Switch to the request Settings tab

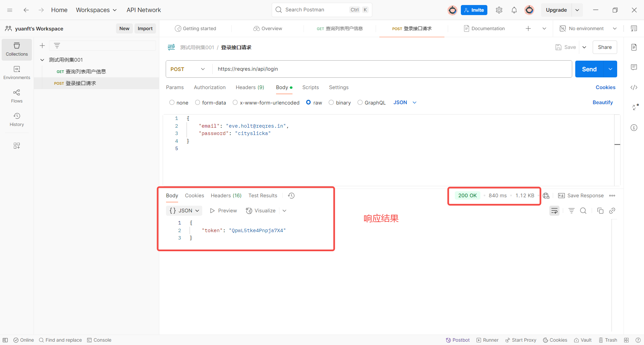(x=339, y=87)
